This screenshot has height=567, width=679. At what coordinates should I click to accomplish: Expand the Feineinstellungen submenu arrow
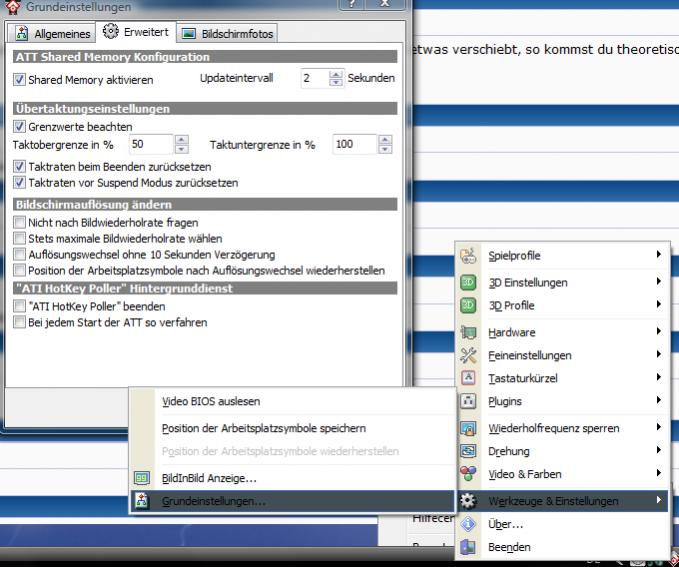(658, 354)
